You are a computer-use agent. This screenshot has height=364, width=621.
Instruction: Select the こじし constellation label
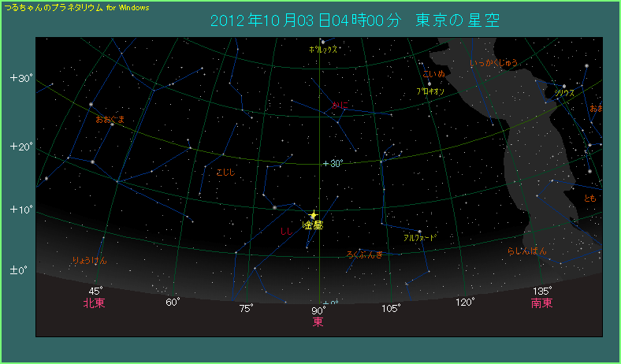pyautogui.click(x=225, y=172)
